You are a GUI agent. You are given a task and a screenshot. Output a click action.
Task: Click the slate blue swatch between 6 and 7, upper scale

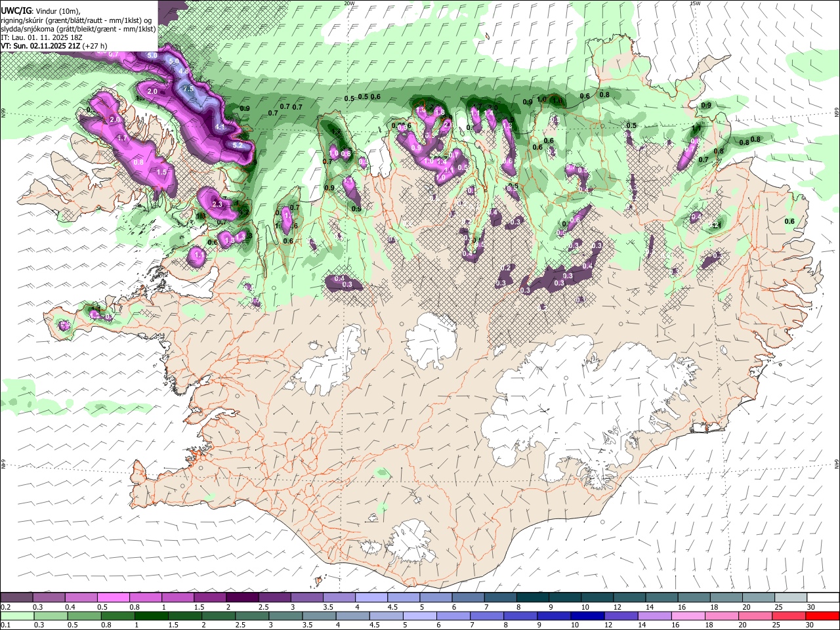pyautogui.click(x=468, y=598)
